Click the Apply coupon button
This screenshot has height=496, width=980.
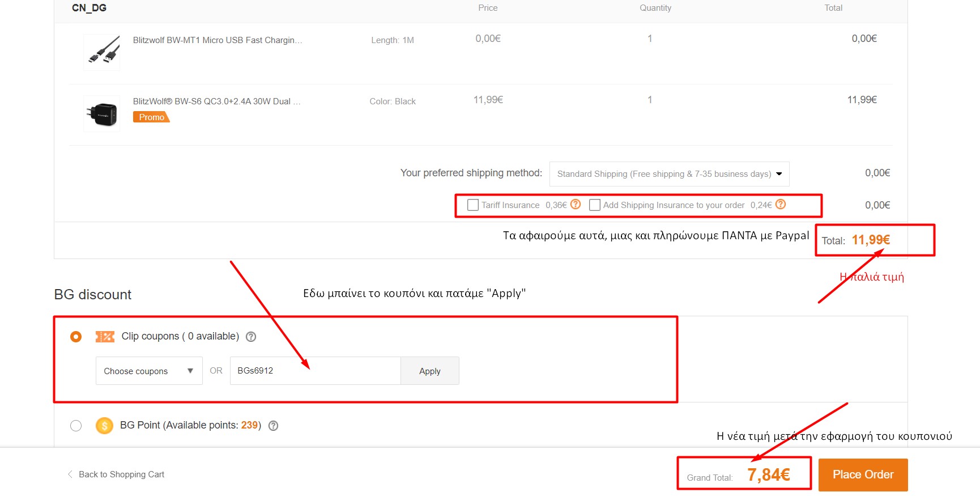pyautogui.click(x=430, y=371)
